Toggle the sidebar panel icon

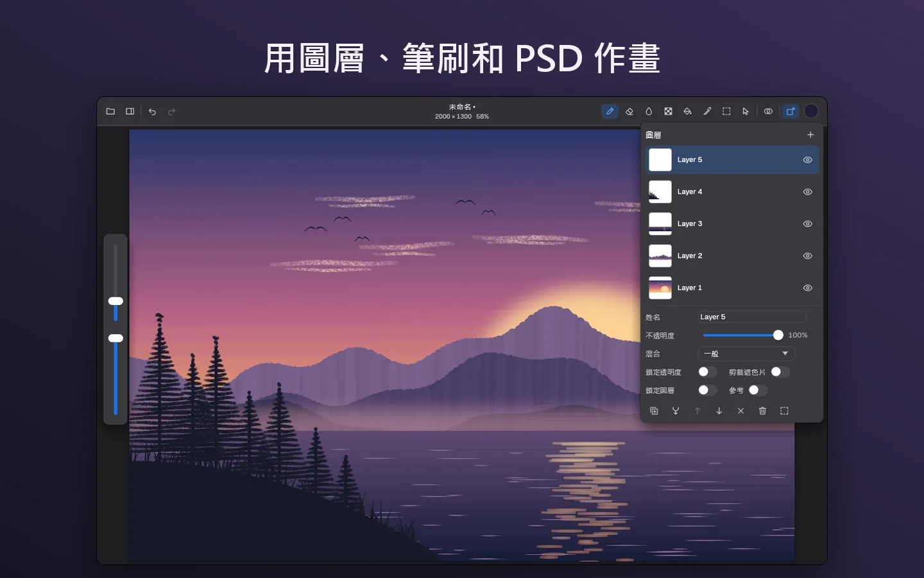[x=130, y=111]
